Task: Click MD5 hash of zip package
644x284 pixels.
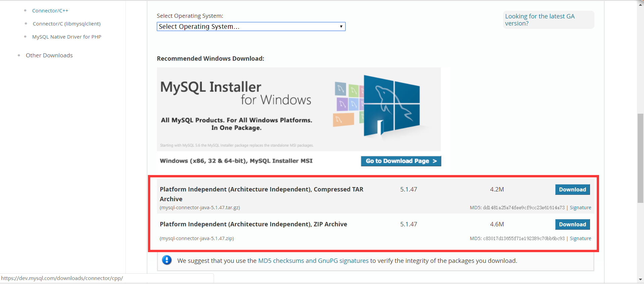Action: (x=524, y=238)
